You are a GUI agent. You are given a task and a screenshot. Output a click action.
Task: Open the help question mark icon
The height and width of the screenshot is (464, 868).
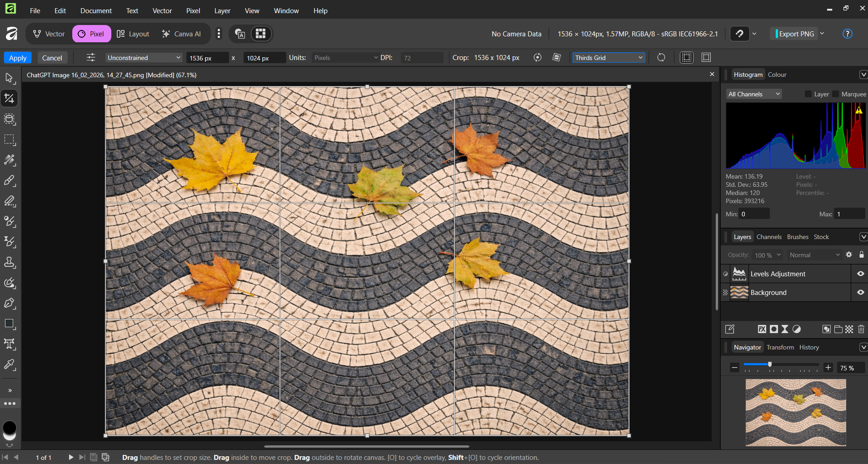pos(847,34)
